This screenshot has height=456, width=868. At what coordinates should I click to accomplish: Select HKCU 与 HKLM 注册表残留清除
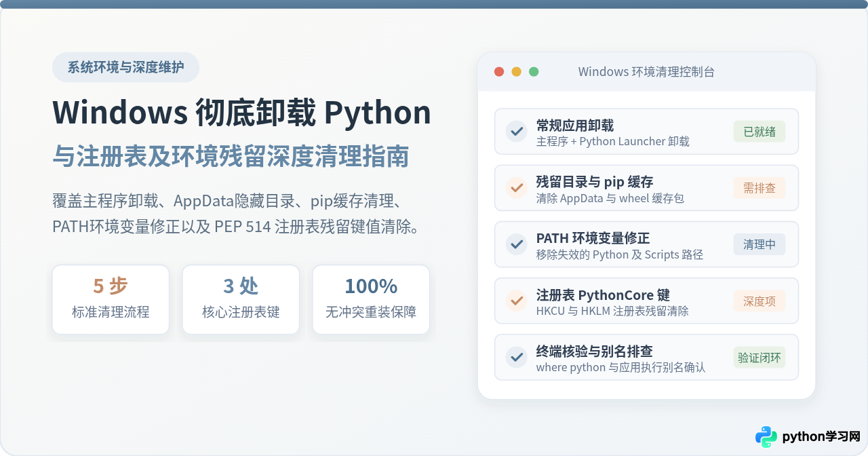coord(612,311)
